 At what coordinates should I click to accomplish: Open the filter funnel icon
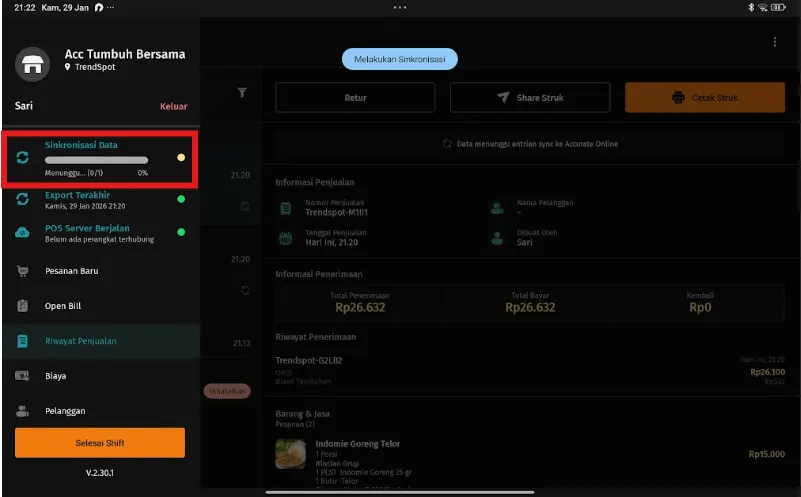242,92
